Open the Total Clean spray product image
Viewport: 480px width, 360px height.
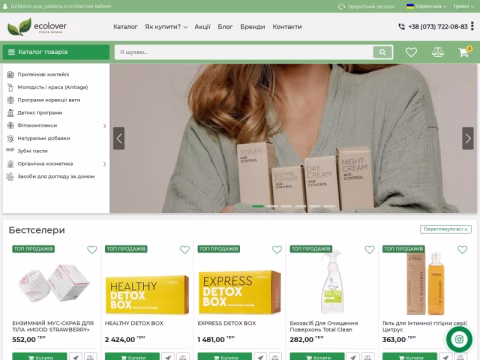[332, 282]
